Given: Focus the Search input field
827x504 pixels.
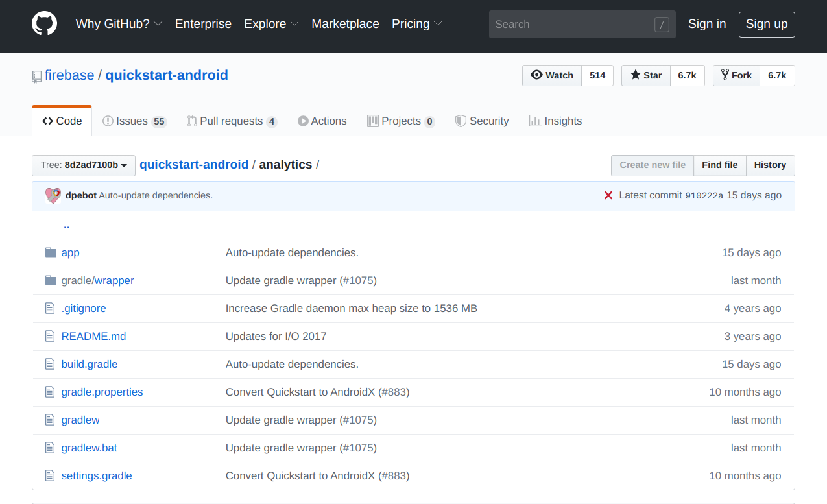Looking at the screenshot, I should pyautogui.click(x=582, y=25).
